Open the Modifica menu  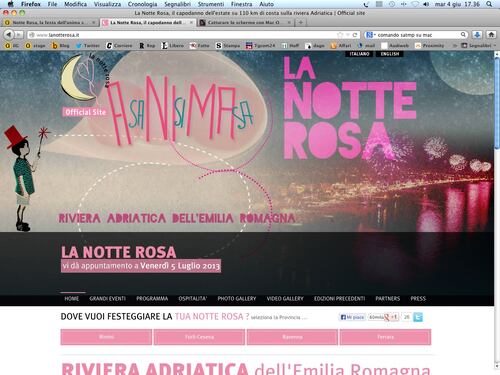click(x=75, y=4)
